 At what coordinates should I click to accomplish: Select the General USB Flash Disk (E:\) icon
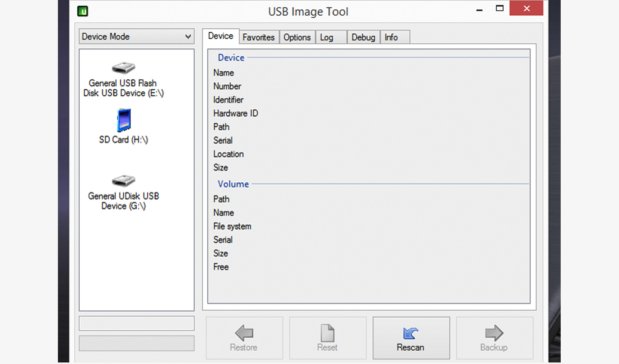[x=123, y=68]
